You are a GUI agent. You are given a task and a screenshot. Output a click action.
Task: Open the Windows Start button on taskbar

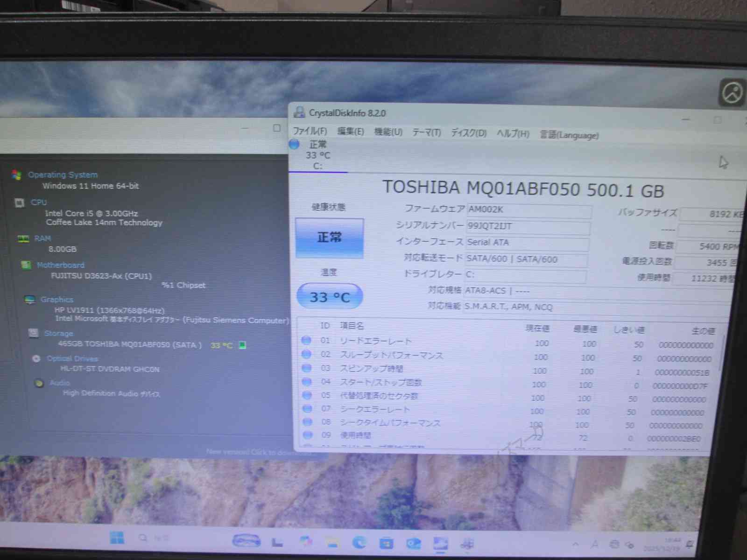117,538
